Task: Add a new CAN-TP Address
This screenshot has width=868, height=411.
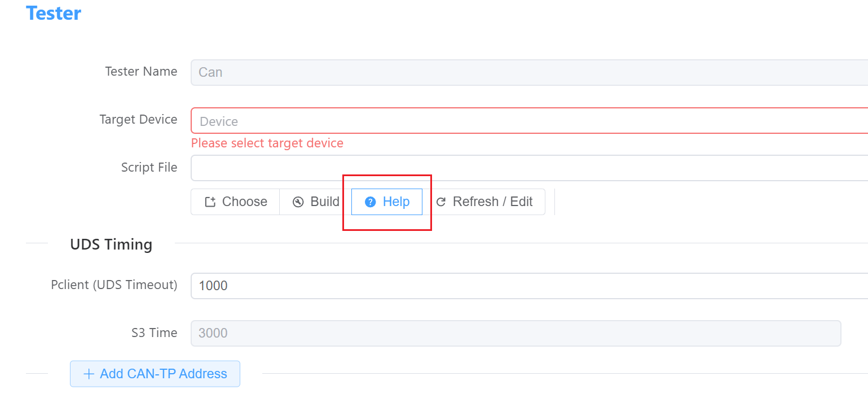Action: (155, 374)
